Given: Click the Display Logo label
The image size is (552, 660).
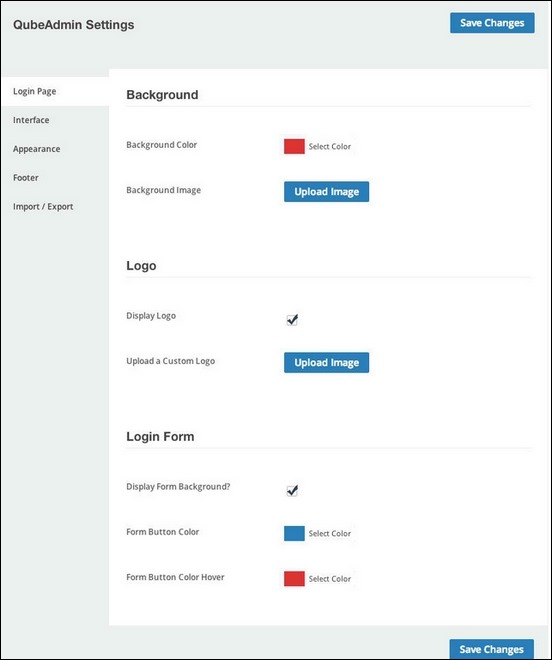Looking at the screenshot, I should [151, 316].
